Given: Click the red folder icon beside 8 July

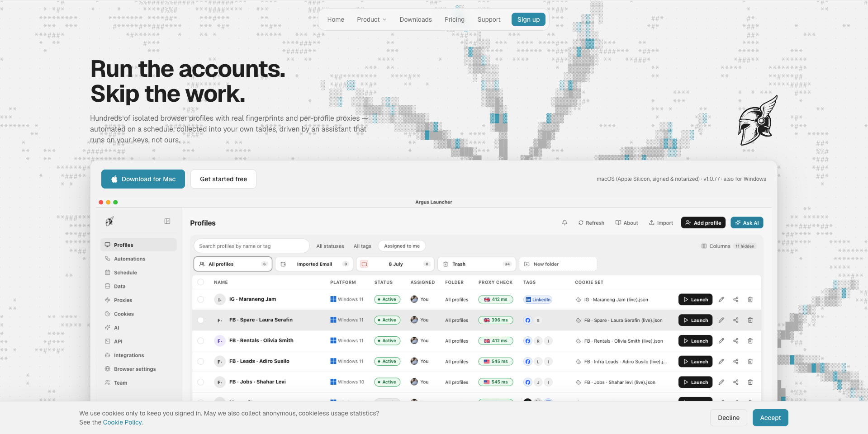Looking at the screenshot, I should pyautogui.click(x=365, y=264).
